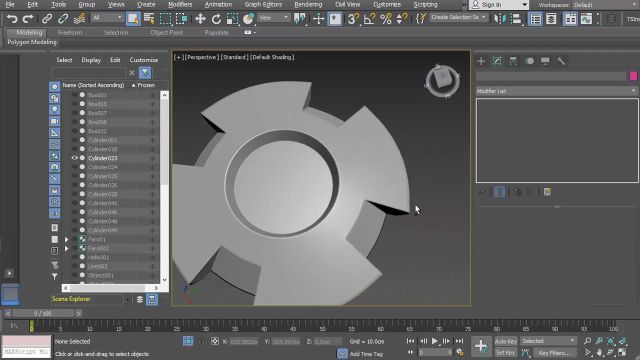Toggle Display Cameras filter in Scene Explorer

(55, 121)
